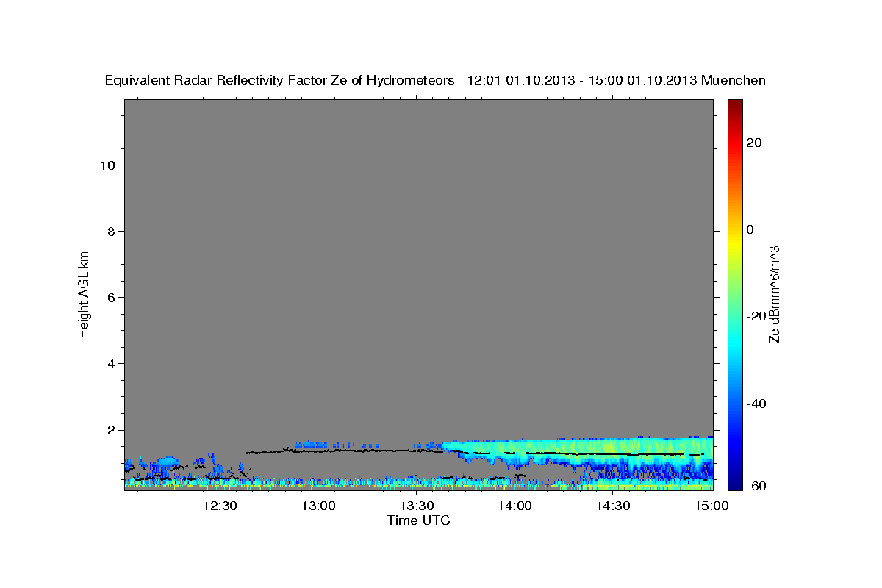Screen dimensions: 882x588
Task: Click the plot title 'Equivalent Radar Reflectivity Factor Ze of Hydrometeors'
Action: (280, 81)
